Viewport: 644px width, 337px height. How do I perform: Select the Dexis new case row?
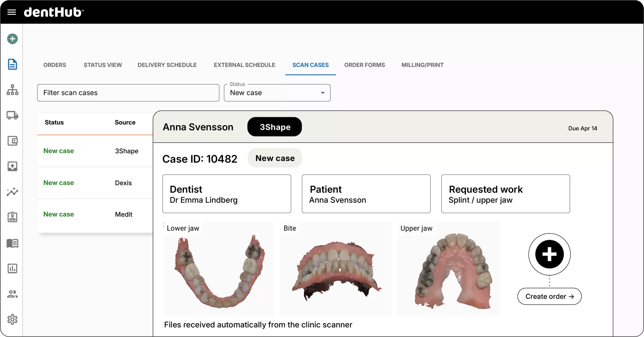(95, 183)
